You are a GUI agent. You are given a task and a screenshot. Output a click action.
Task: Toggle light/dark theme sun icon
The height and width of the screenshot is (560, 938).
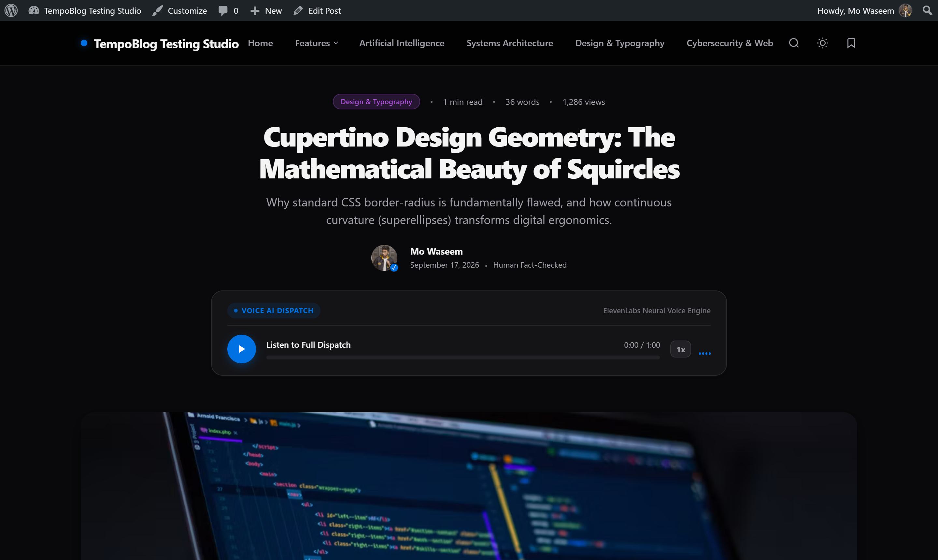822,43
